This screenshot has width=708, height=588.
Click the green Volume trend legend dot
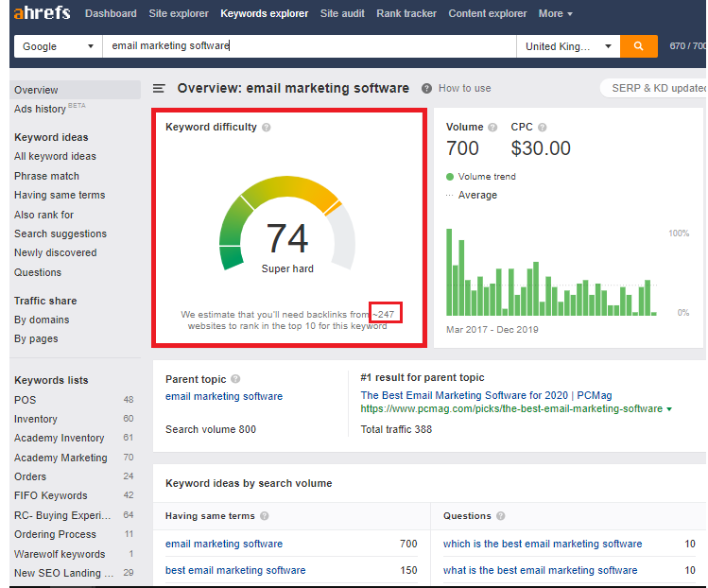(450, 177)
